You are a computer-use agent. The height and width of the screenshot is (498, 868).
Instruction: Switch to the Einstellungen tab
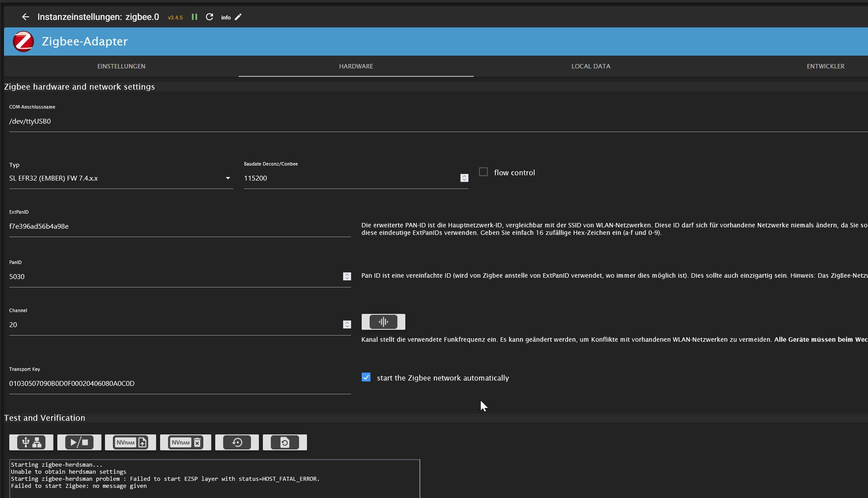(121, 66)
